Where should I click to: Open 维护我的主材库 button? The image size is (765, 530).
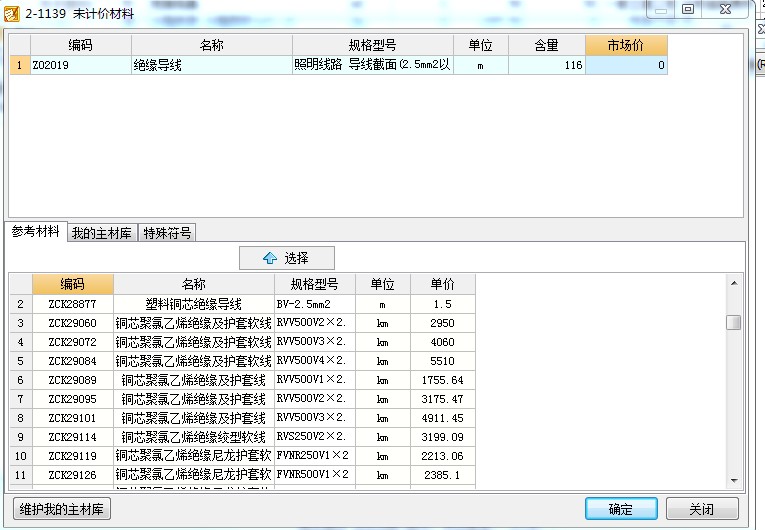pyautogui.click(x=61, y=509)
